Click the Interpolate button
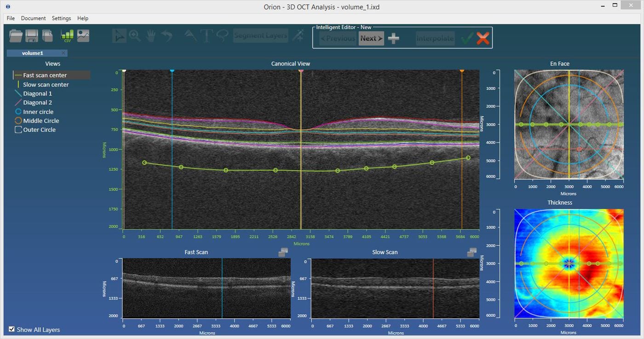Screen dimensions: 644x339 point(435,39)
